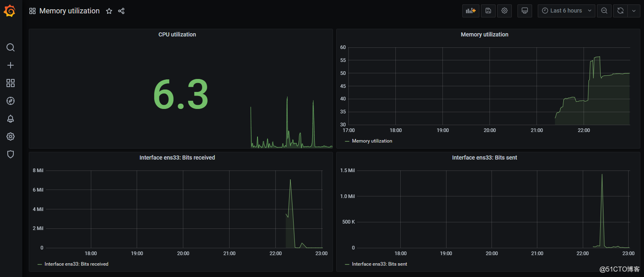Open the Last 6 hours time picker
Viewport: 644px width, 277px height.
[x=567, y=11]
